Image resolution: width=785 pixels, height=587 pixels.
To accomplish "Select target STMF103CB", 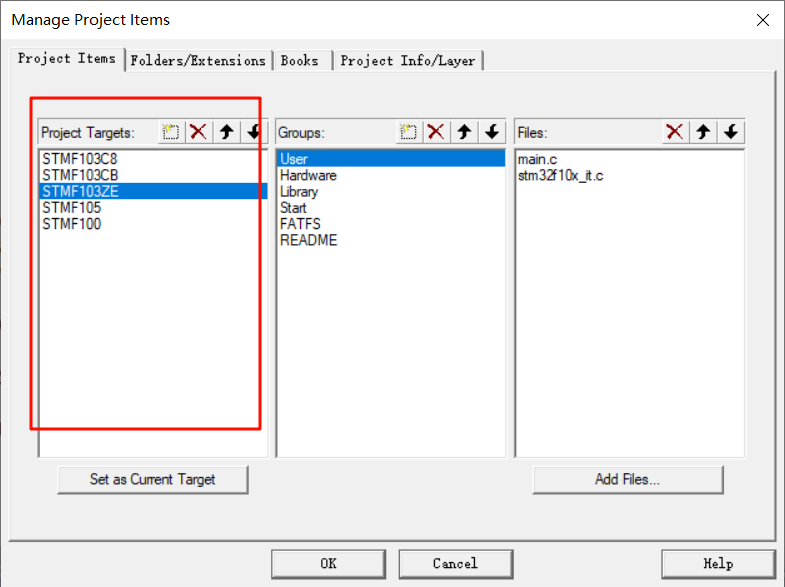I will coord(153,175).
